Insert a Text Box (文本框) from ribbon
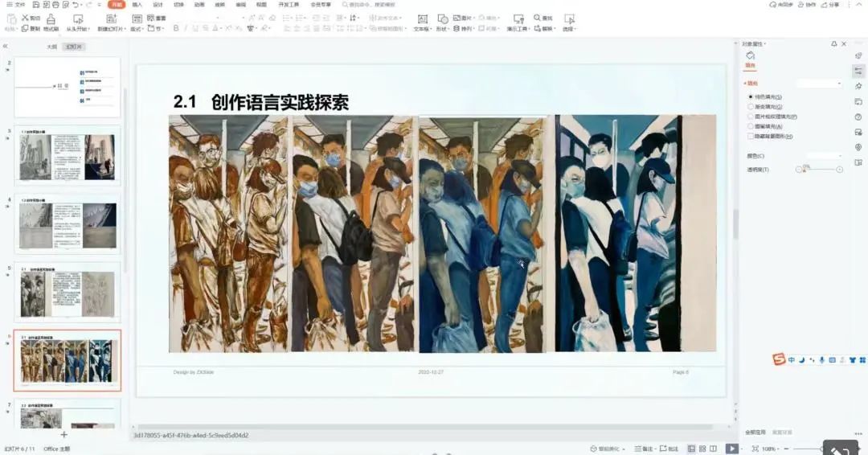868x455 pixels. (423, 18)
